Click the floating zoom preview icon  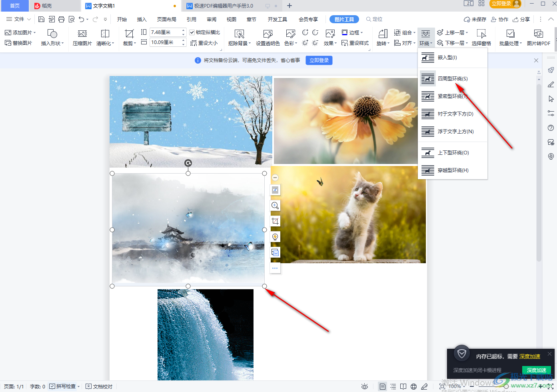[x=275, y=206]
